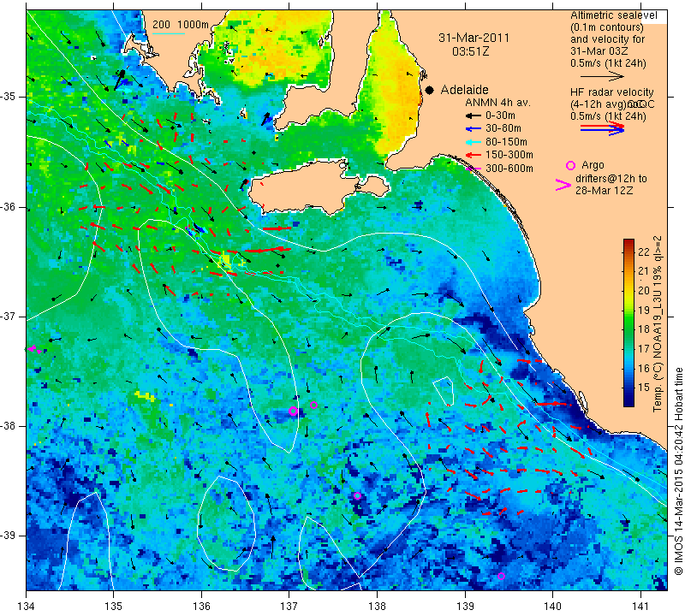Click the Argo float marker near 137.8°E, 38.6°S
The width and height of the screenshot is (685, 616).
(357, 495)
